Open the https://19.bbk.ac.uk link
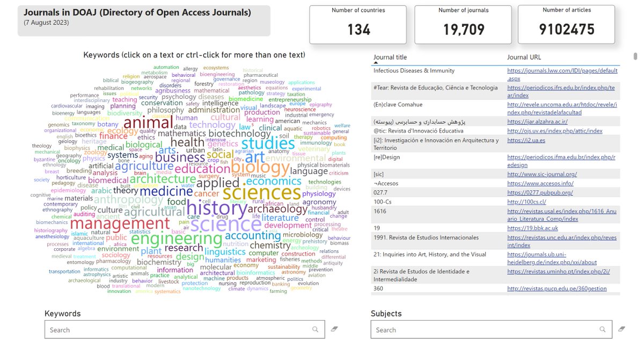Screen dimensions: 644x346 click(531, 228)
